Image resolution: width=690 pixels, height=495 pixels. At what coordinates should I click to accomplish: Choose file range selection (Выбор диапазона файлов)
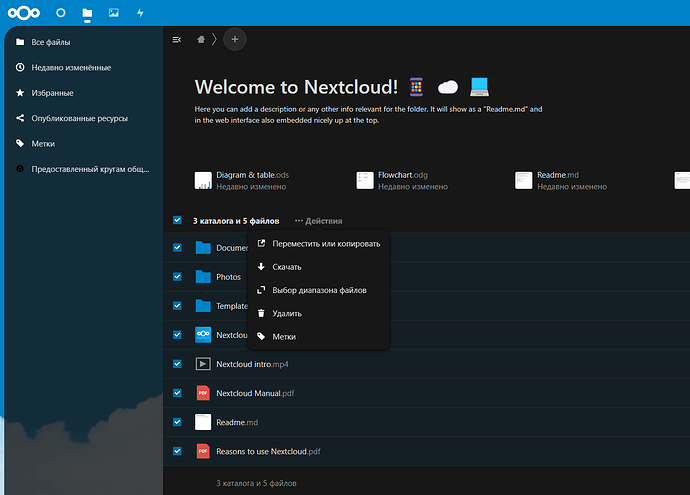coord(319,290)
